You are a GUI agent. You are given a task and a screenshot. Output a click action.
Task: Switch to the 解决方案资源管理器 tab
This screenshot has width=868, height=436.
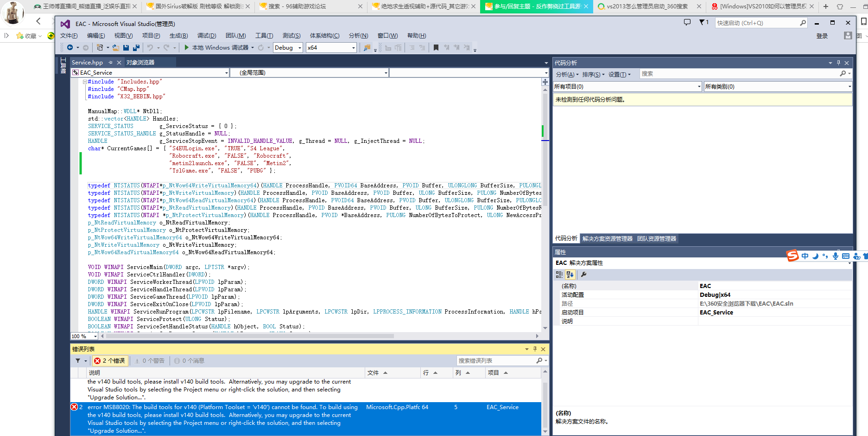pyautogui.click(x=607, y=239)
